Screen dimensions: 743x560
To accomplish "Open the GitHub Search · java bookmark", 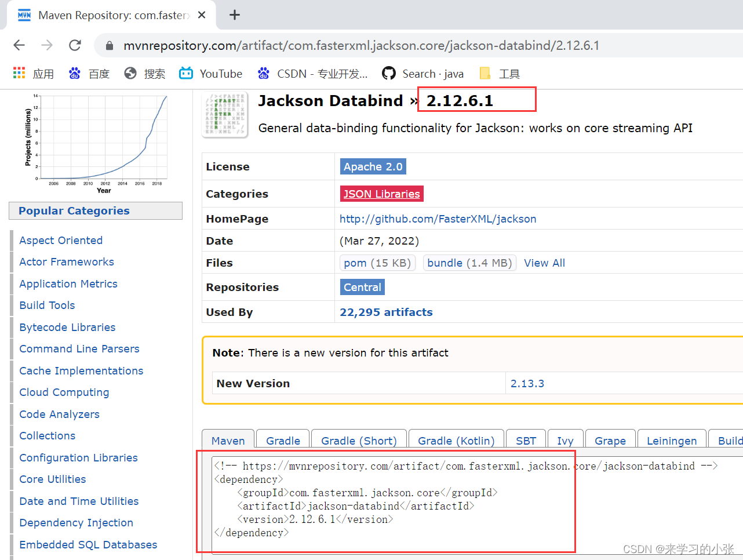I will point(423,74).
